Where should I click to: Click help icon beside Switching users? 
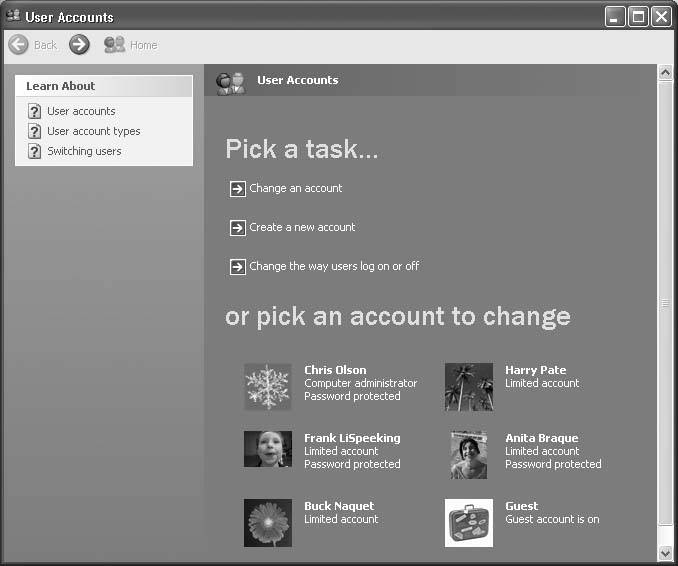click(34, 151)
